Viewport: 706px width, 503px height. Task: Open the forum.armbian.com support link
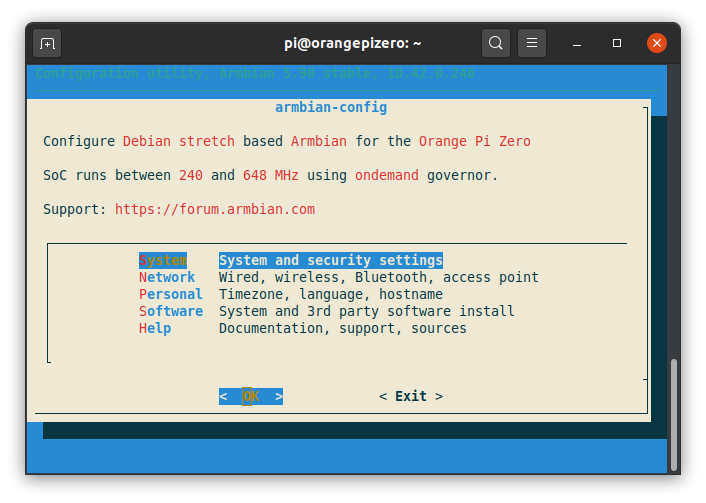(215, 209)
